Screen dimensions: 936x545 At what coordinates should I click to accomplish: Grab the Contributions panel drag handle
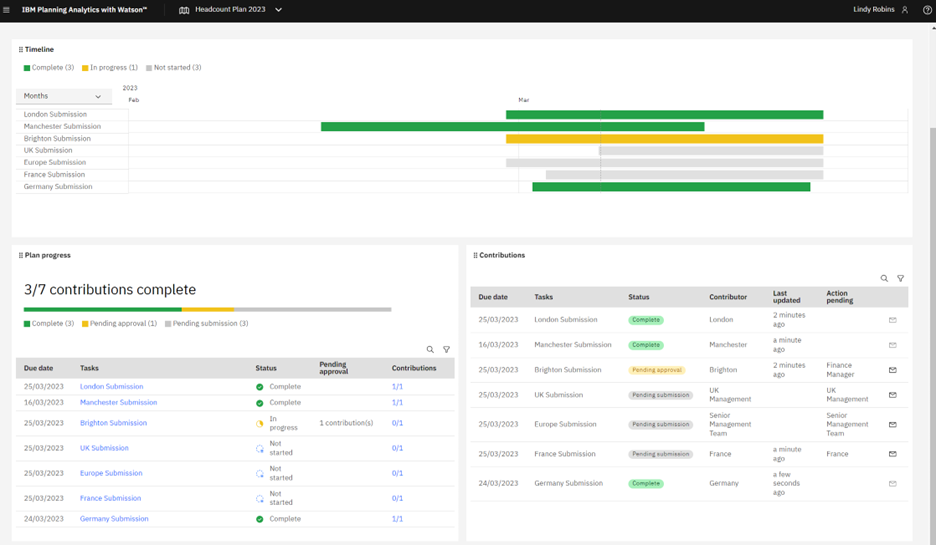click(475, 255)
